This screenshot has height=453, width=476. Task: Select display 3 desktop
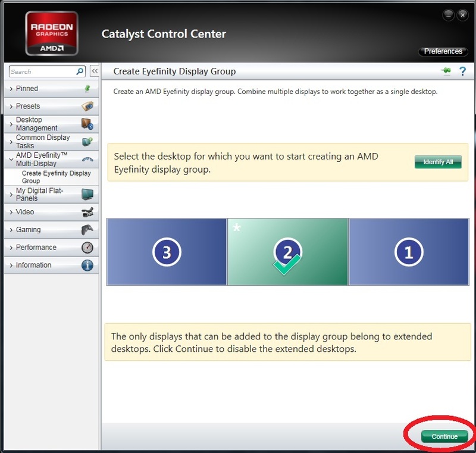click(x=167, y=252)
